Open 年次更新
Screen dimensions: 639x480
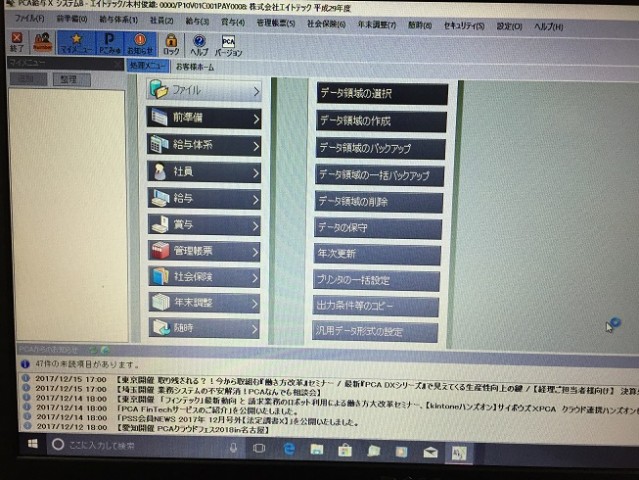pos(377,254)
